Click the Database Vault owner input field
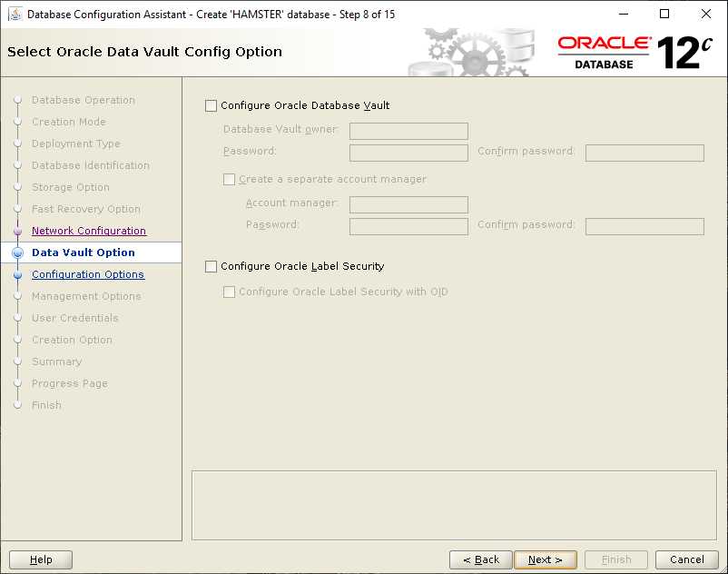728x574 pixels. [x=408, y=131]
